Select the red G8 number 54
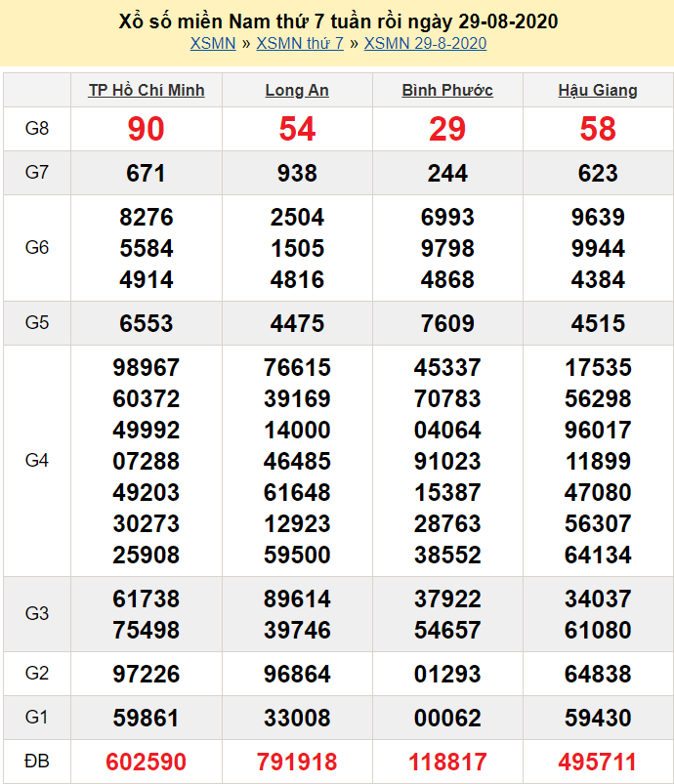The height and width of the screenshot is (784, 674). [x=297, y=129]
